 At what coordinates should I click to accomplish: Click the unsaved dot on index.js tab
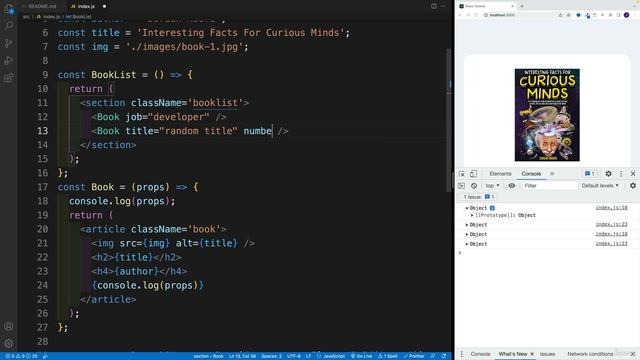pyautogui.click(x=104, y=6)
